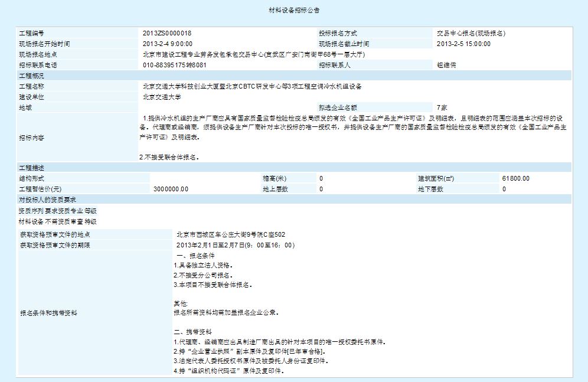Image resolution: width=588 pixels, height=382 pixels.
Task: Click the label 现场报名开始时间
Action: pos(44,44)
